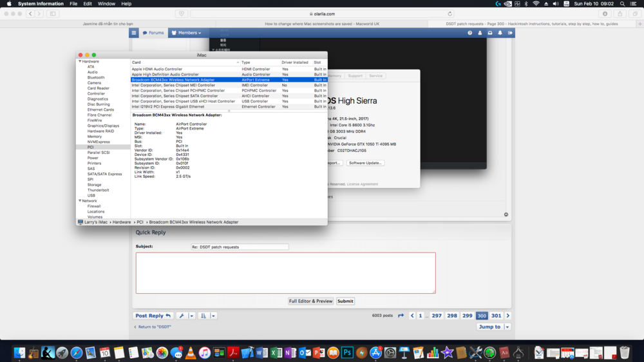Image resolution: width=644 pixels, height=362 pixels.
Task: Switch to the Macworld UK screenshots tab
Action: pos(322,24)
